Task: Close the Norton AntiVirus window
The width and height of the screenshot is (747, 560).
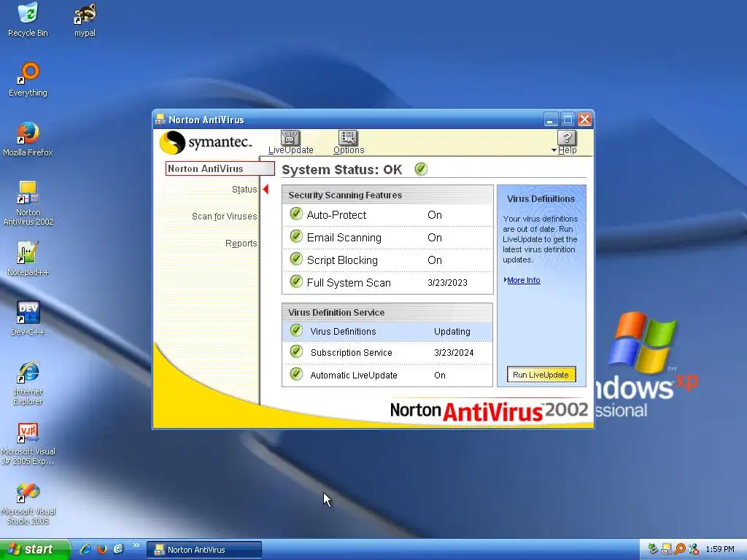Action: point(584,120)
